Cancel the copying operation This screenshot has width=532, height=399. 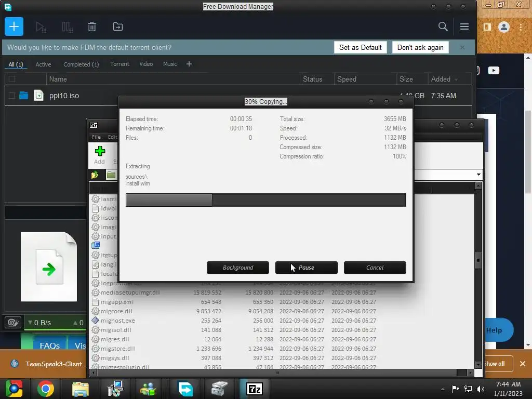coord(375,268)
